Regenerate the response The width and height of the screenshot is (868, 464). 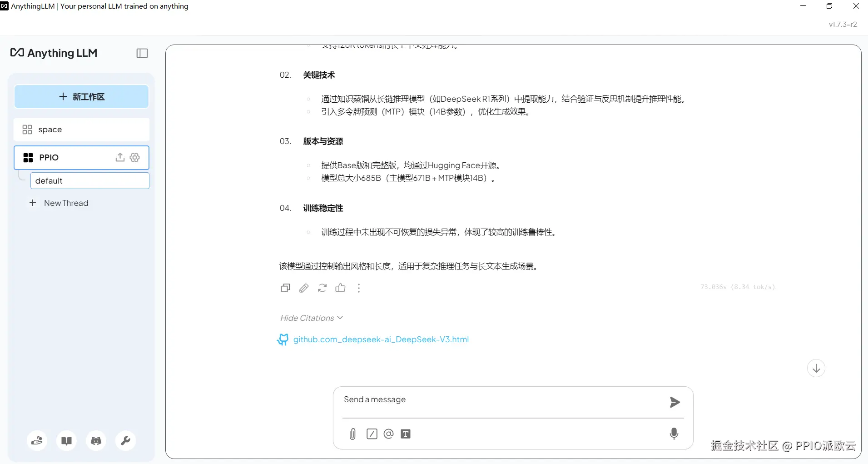tap(322, 288)
